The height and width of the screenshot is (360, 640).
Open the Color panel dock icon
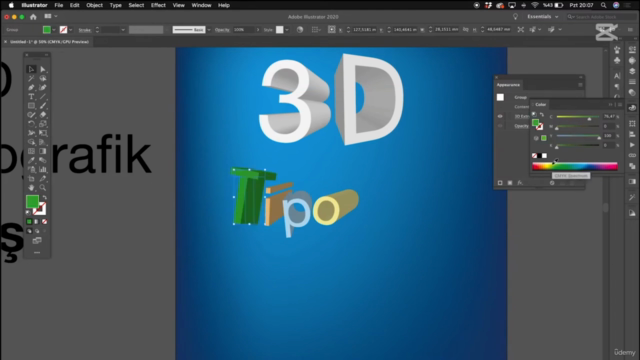click(632, 108)
